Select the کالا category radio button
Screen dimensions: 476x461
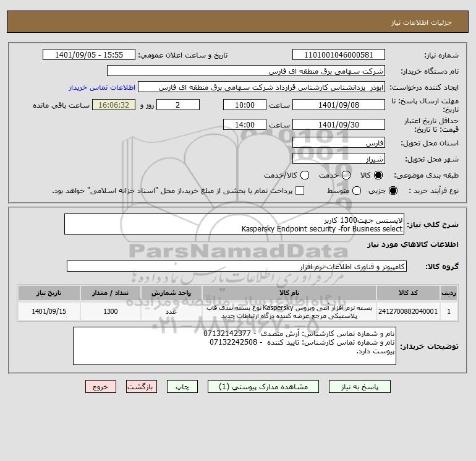tap(378, 175)
